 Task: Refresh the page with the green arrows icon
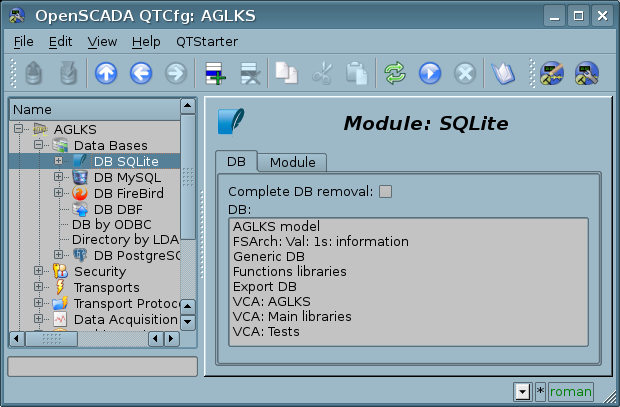click(x=395, y=73)
